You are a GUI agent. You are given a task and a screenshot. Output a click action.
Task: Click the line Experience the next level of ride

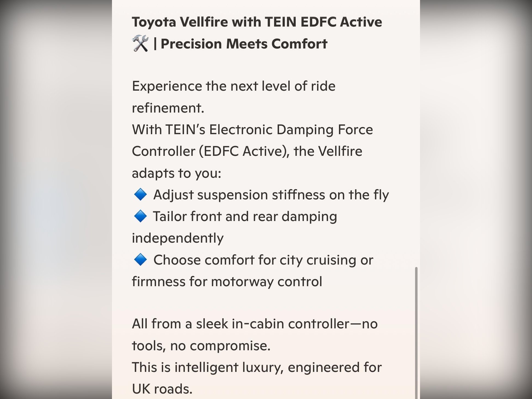coord(234,86)
